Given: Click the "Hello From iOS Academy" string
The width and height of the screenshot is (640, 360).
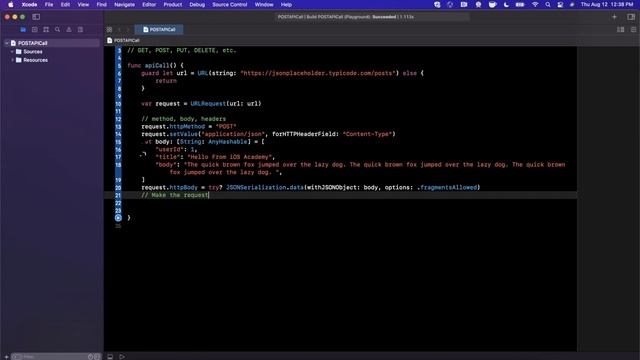Looking at the screenshot, I should coord(229,157).
